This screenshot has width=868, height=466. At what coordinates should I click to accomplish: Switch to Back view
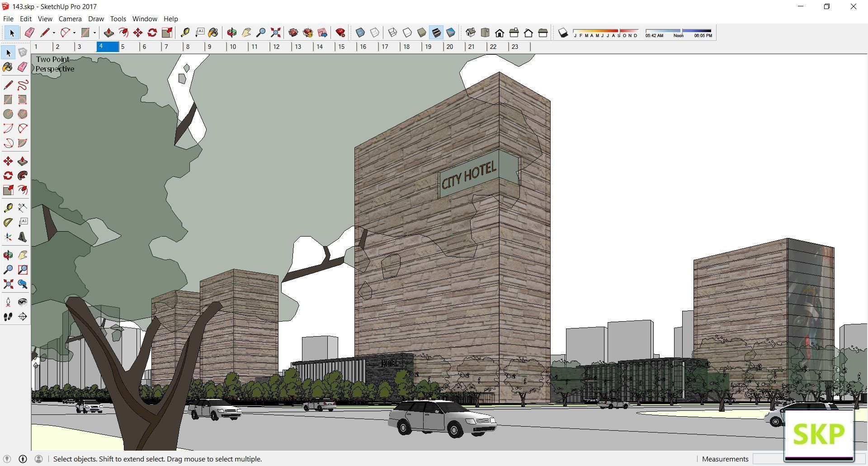coord(528,33)
